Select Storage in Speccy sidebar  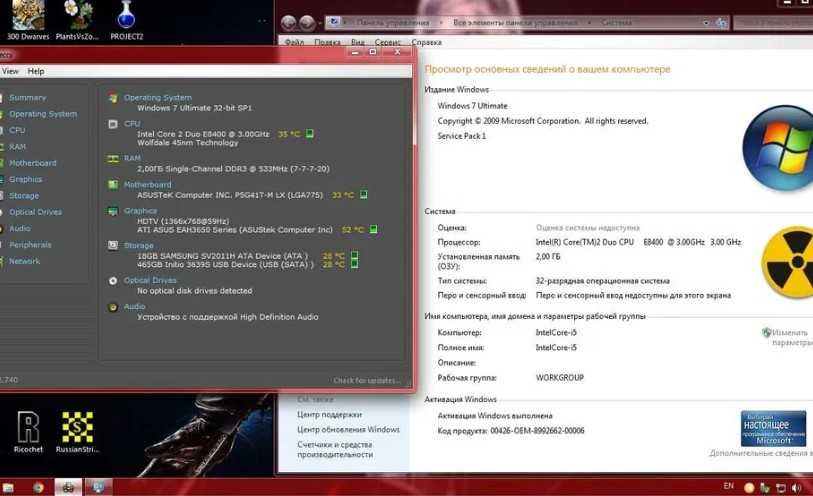[24, 195]
